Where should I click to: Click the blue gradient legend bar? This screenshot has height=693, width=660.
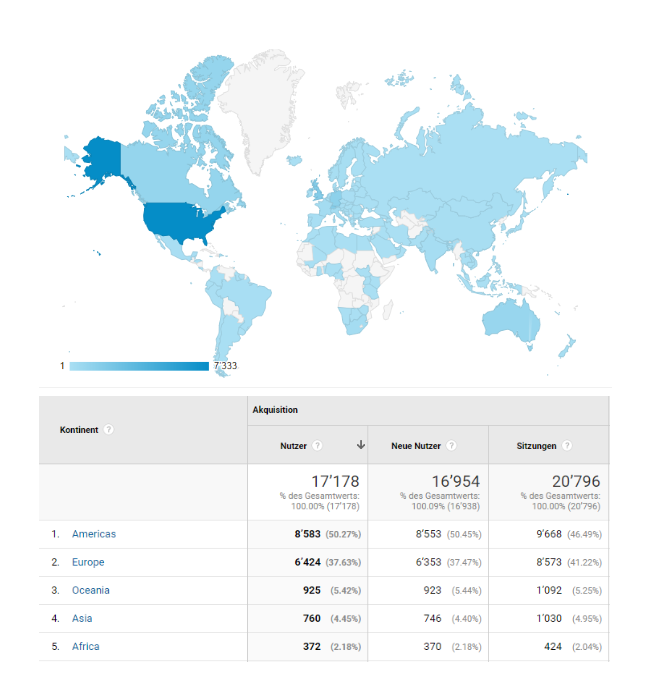click(139, 366)
